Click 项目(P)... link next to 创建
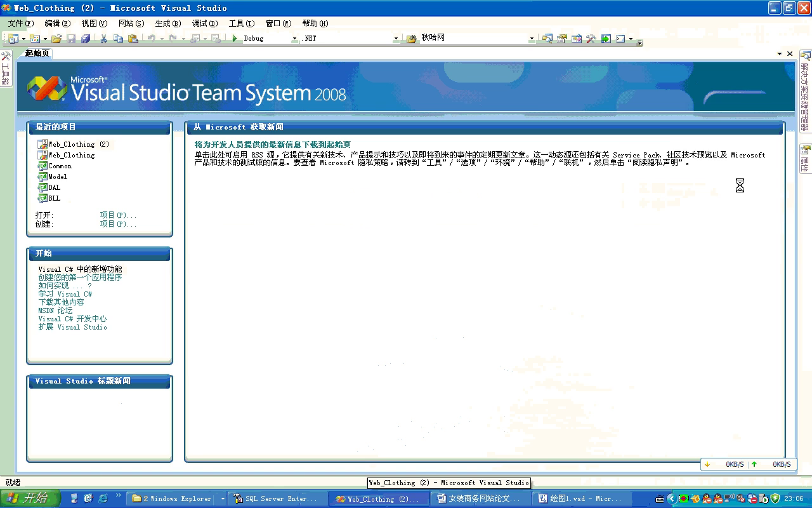 118,224
